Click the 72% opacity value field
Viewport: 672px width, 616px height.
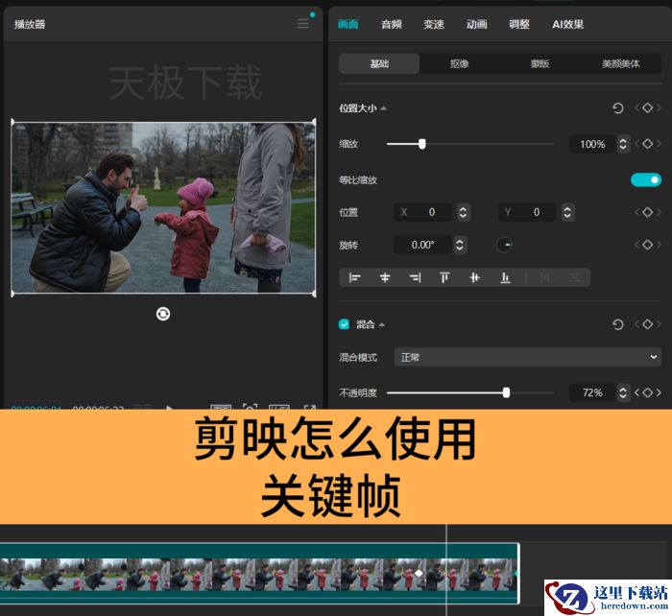(592, 392)
